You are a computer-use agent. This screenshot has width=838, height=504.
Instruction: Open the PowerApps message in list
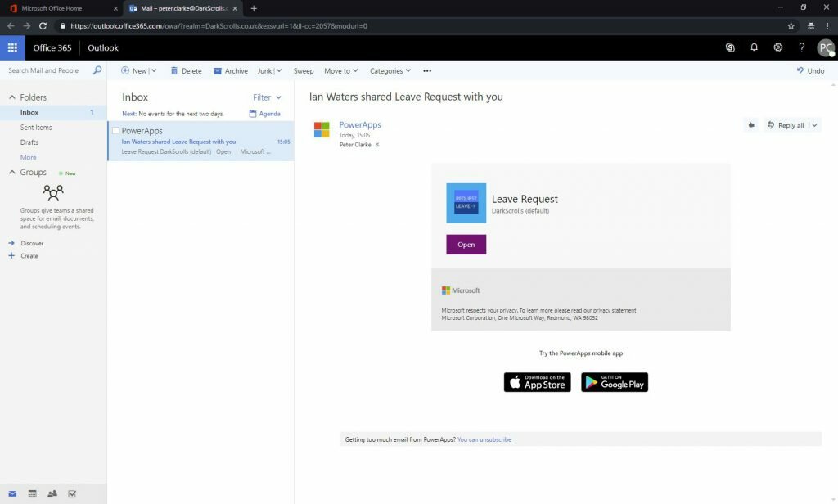(200, 141)
